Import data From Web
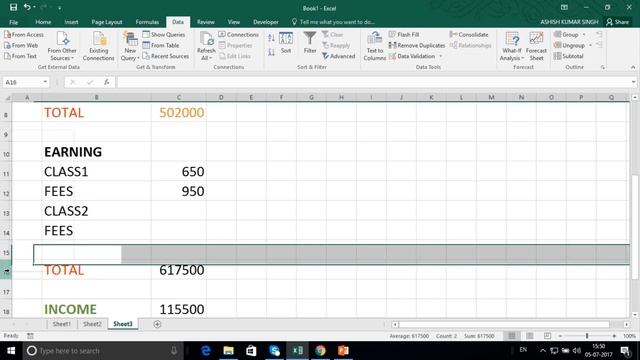The width and height of the screenshot is (640, 360). [x=21, y=45]
